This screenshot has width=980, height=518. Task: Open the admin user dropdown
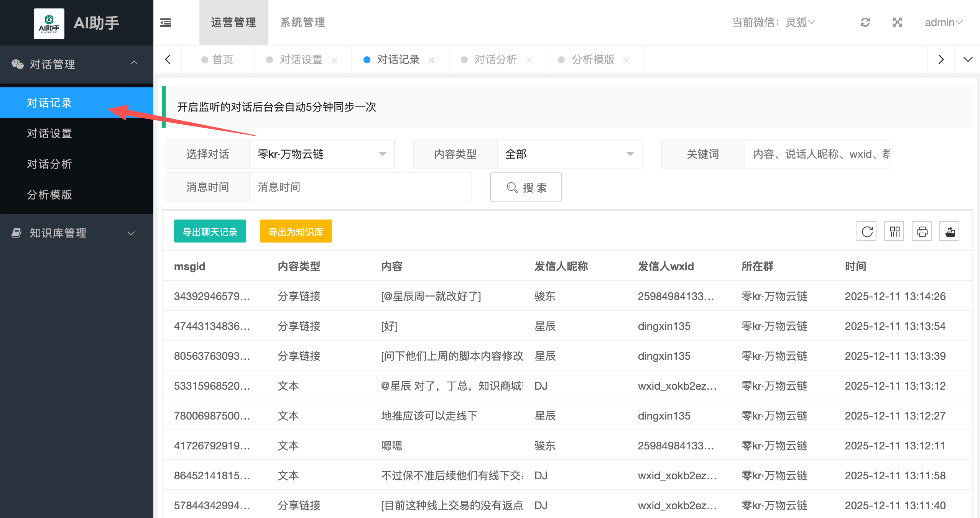(943, 23)
